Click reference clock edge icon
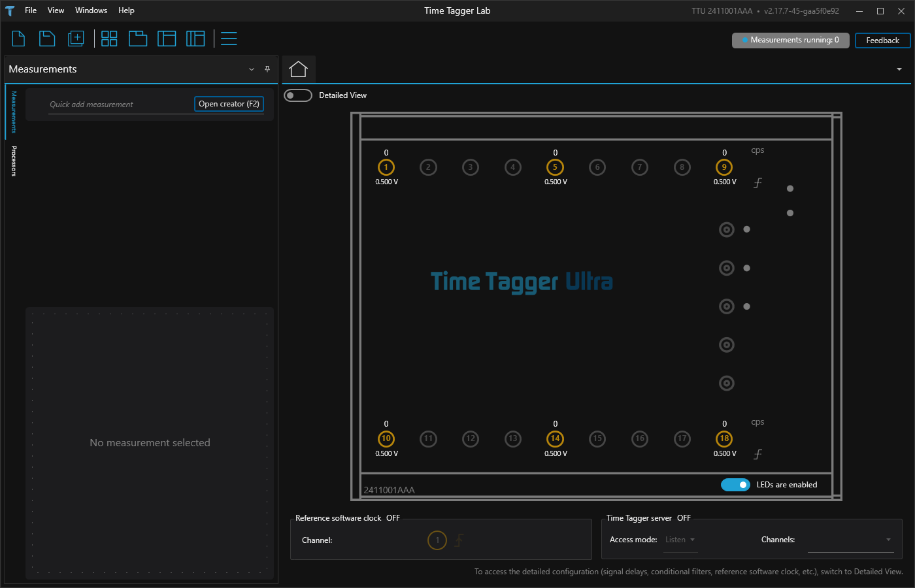915x588 pixels. click(459, 540)
